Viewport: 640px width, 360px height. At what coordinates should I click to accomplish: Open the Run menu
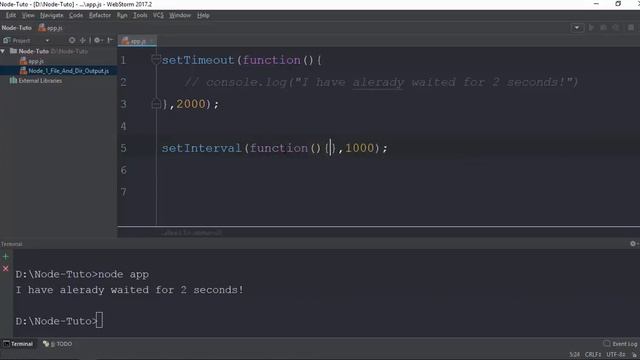point(122,16)
